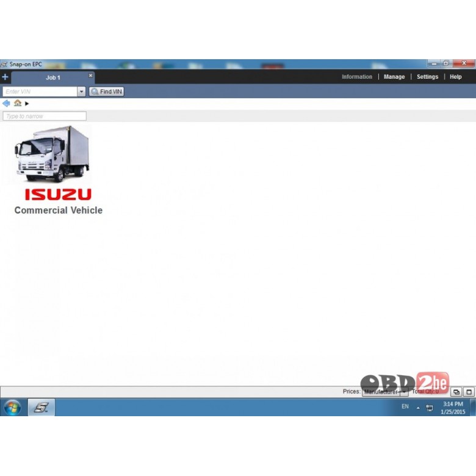Open the Help menu

[x=455, y=77]
